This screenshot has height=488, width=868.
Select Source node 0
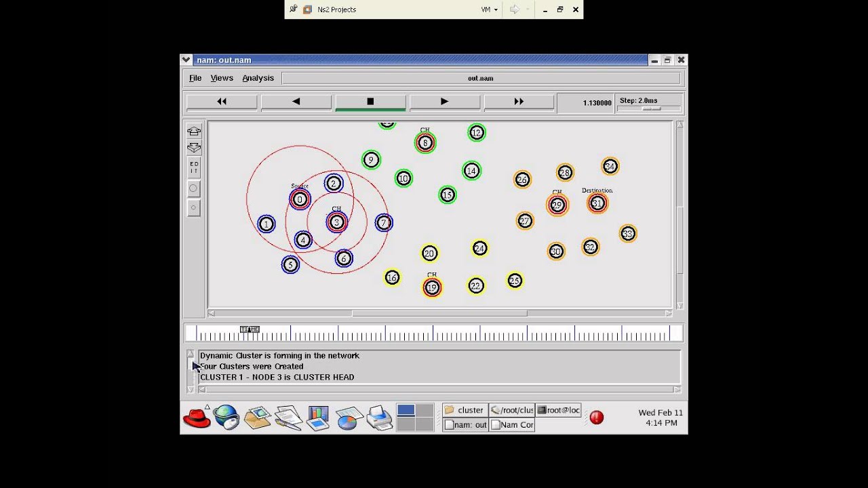click(x=300, y=199)
